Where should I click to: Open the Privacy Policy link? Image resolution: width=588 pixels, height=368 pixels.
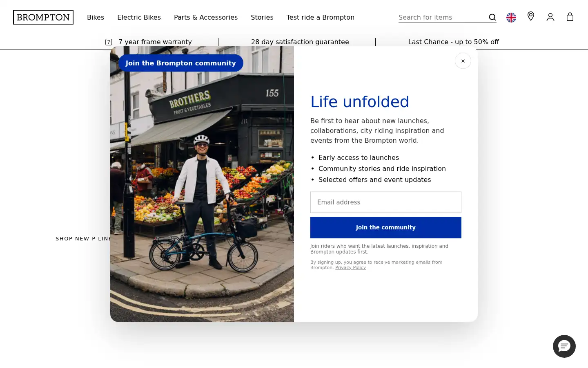pos(350,267)
